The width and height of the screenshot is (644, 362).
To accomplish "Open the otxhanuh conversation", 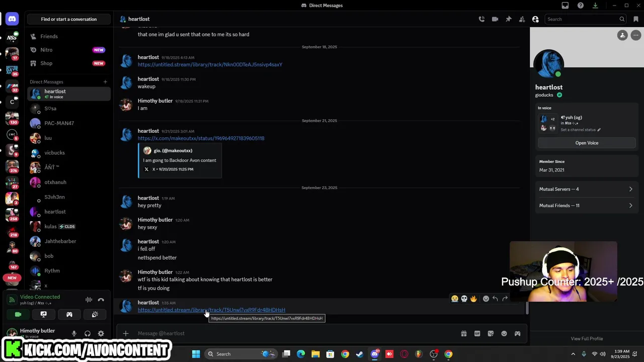I will 69,182.
